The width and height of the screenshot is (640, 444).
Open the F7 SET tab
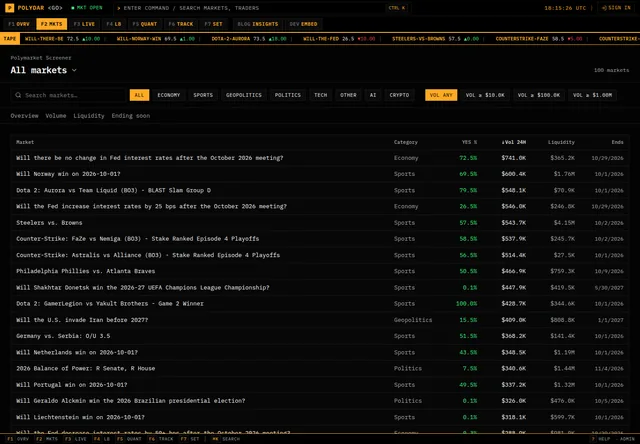point(213,24)
